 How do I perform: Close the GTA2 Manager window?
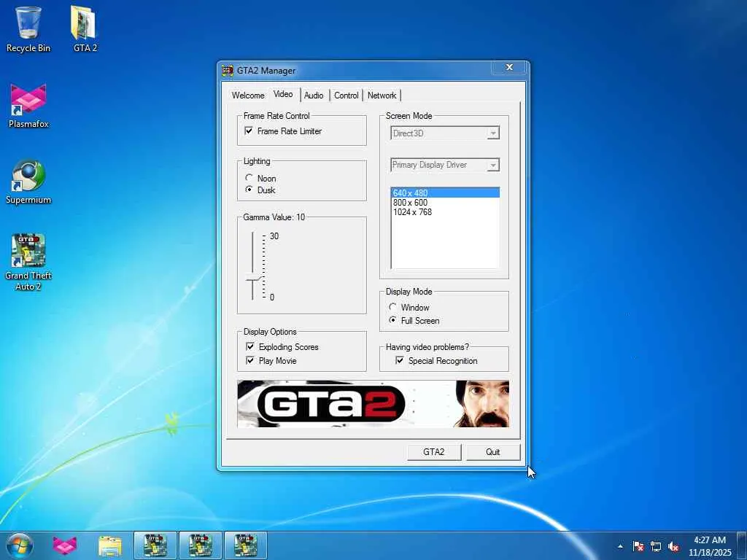509,67
